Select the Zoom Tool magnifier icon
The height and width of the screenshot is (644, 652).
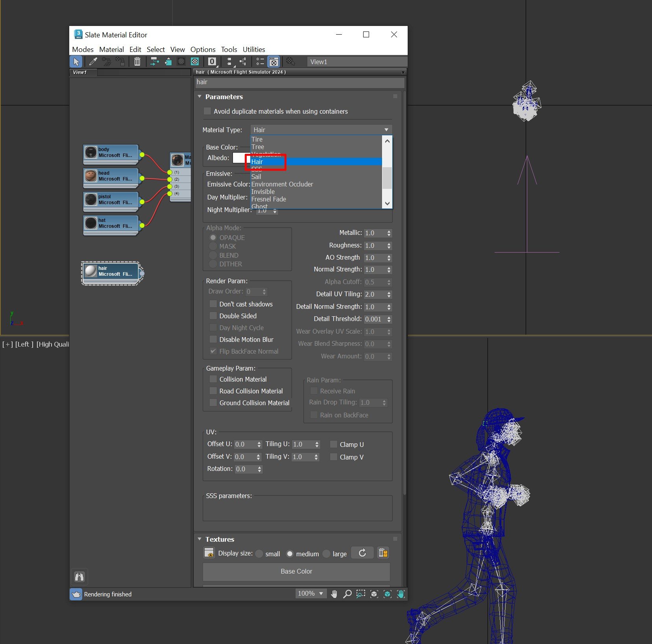[x=347, y=594]
